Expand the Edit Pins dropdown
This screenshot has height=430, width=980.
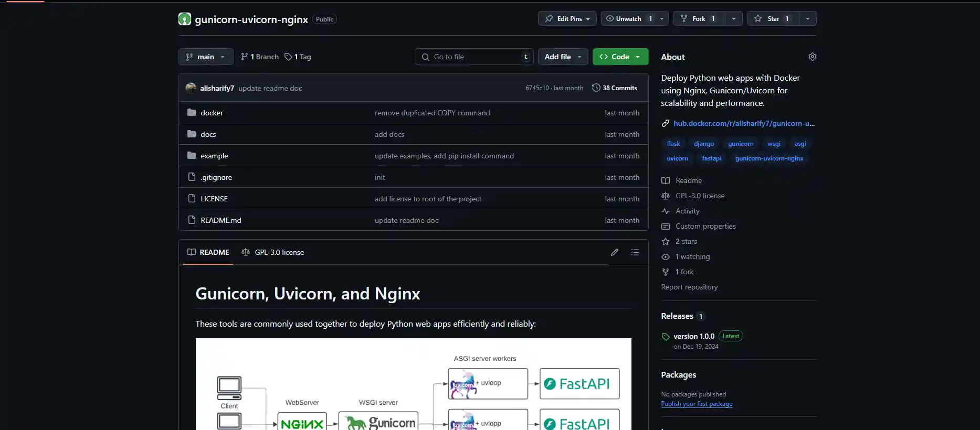point(567,19)
